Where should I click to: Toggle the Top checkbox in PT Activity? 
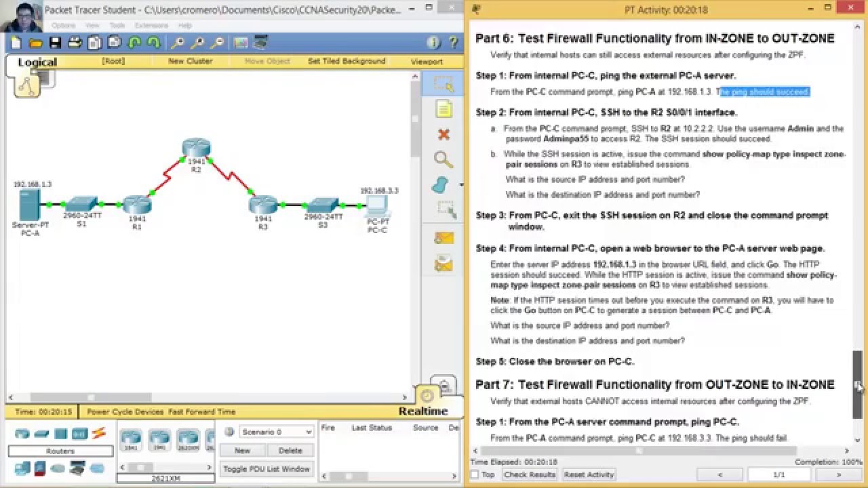[475, 474]
